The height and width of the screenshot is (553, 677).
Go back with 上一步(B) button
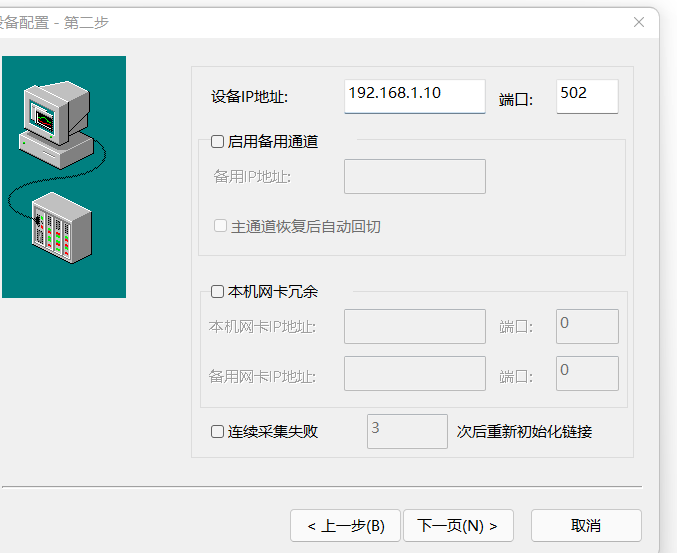345,525
